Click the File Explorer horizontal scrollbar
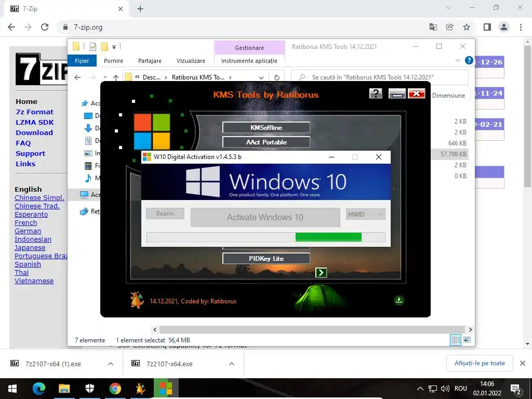The image size is (532, 399). click(x=312, y=329)
